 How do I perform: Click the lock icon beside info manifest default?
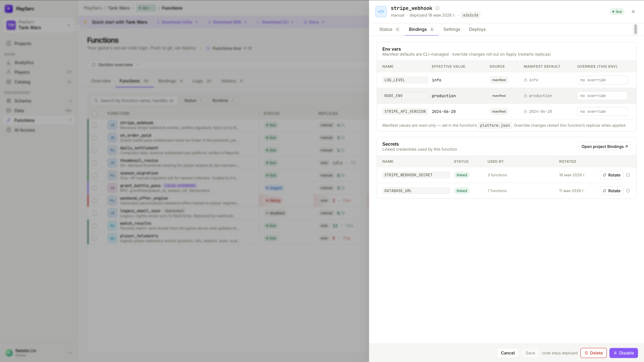pos(525,80)
